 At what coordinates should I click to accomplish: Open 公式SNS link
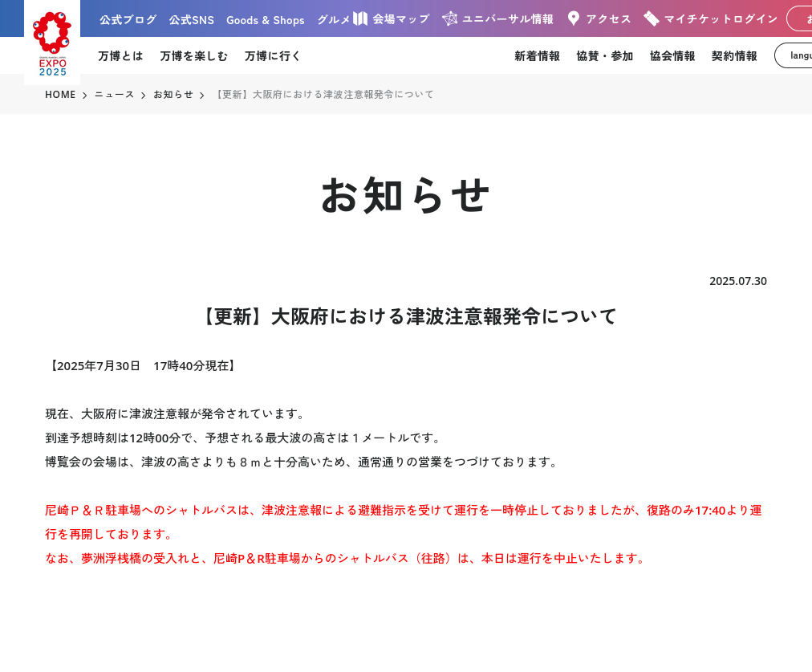[x=191, y=20]
